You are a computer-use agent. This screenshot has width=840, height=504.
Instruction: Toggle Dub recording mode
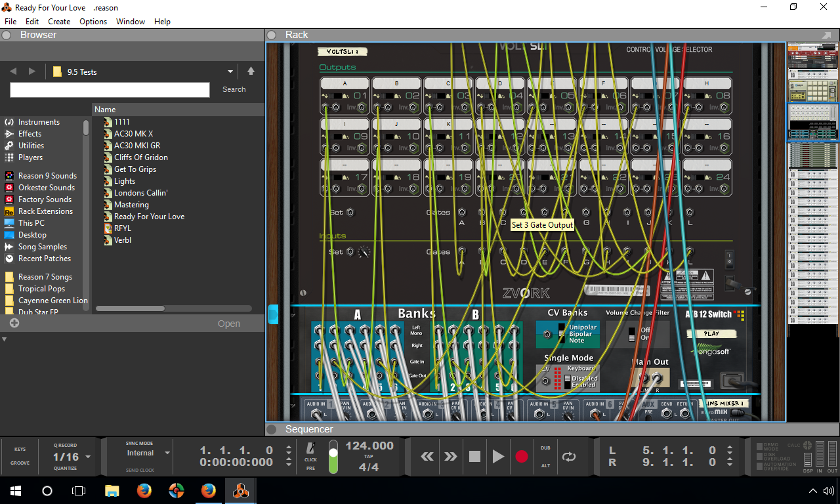(545, 448)
